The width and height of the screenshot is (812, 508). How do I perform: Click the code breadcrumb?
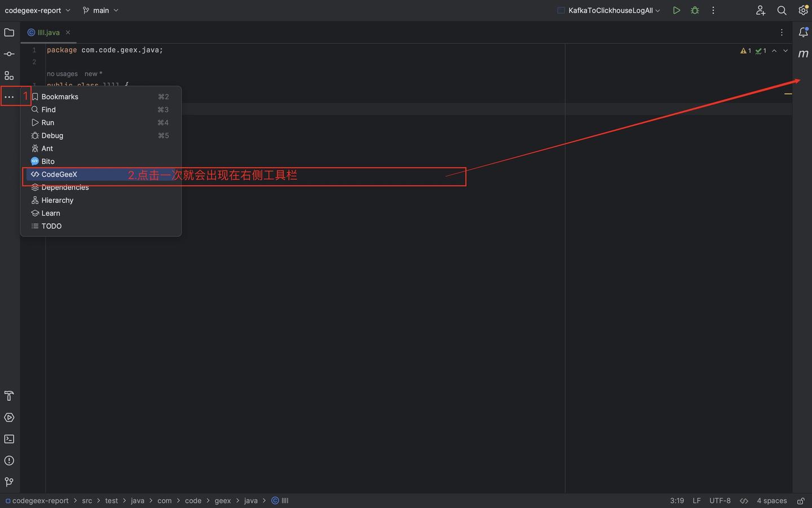pyautogui.click(x=193, y=501)
